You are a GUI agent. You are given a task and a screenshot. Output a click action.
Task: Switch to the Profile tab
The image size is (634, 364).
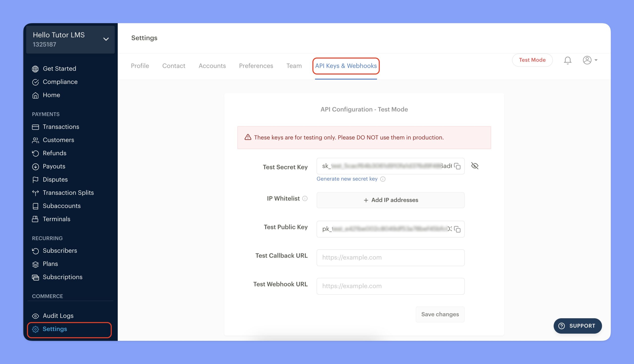pyautogui.click(x=140, y=66)
